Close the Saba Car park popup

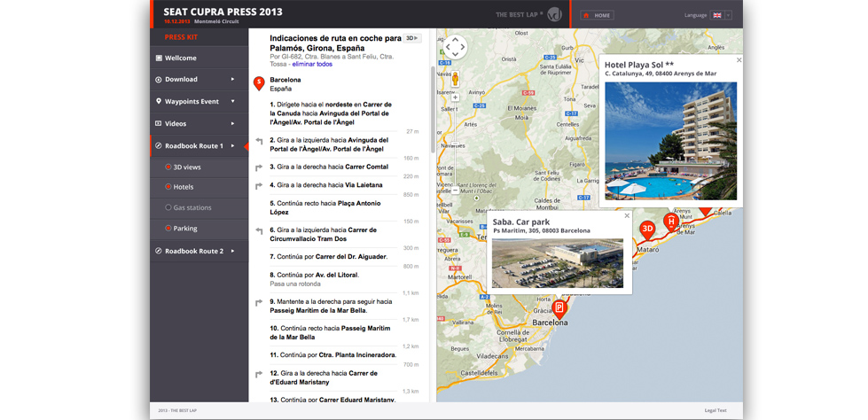click(x=627, y=216)
